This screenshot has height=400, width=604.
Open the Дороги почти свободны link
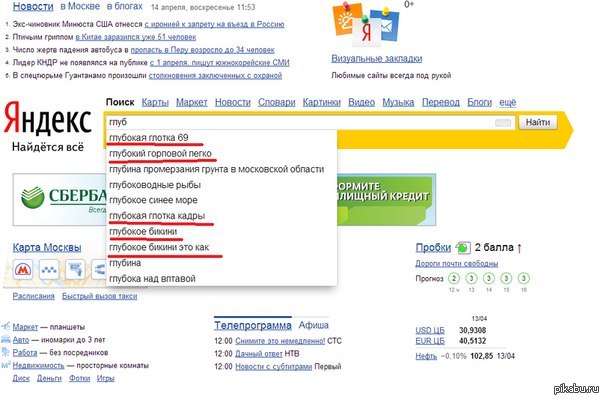[x=456, y=264]
